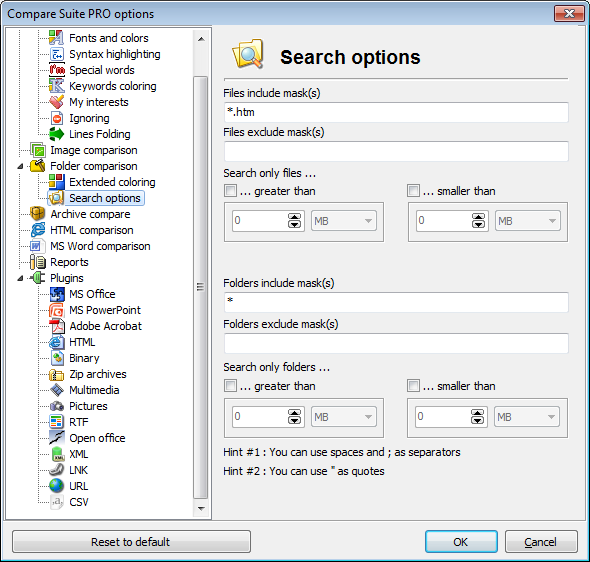Enable folders smaller than checkbox
The image size is (590, 562).
point(413,386)
